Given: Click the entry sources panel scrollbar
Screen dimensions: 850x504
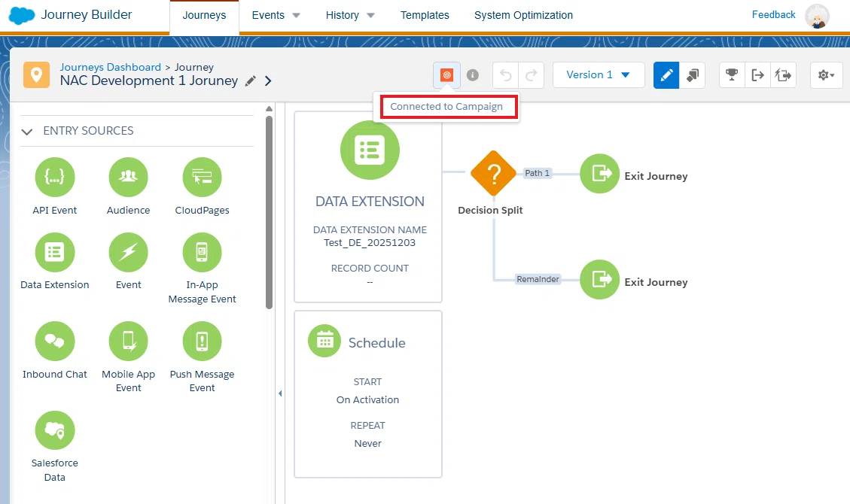Looking at the screenshot, I should click(x=269, y=213).
